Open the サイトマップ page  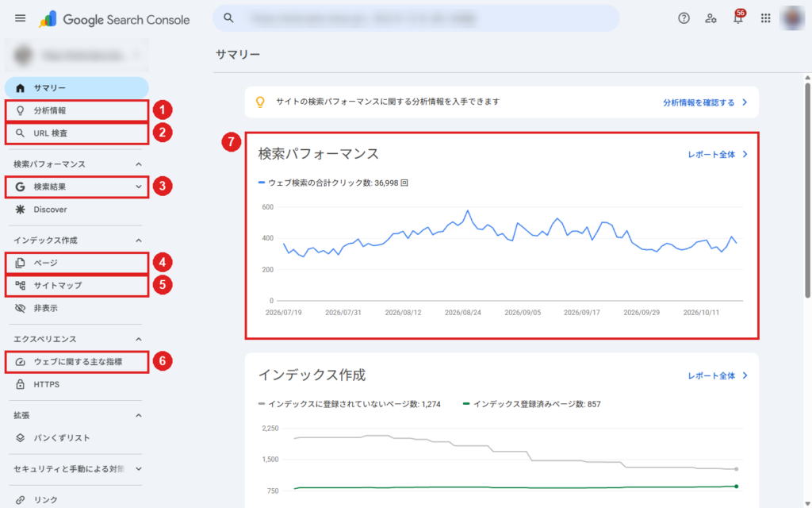pyautogui.click(x=77, y=285)
